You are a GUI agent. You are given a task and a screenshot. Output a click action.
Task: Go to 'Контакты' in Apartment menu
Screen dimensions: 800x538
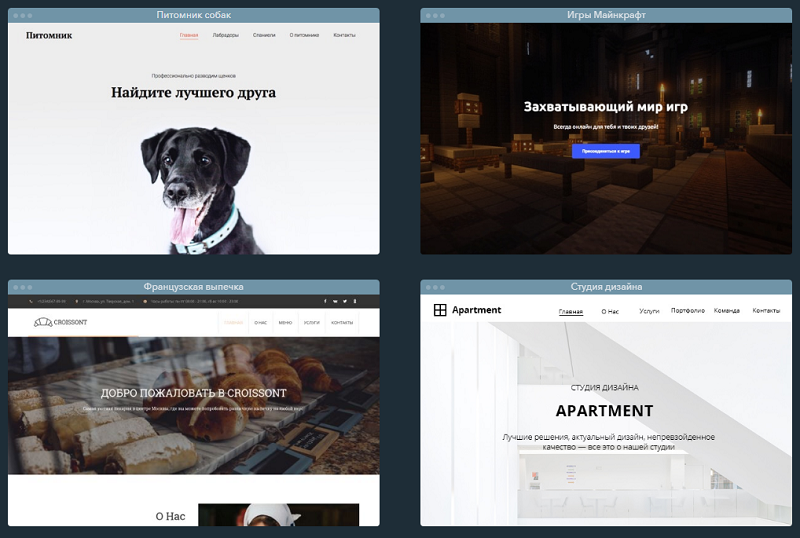coord(766,310)
